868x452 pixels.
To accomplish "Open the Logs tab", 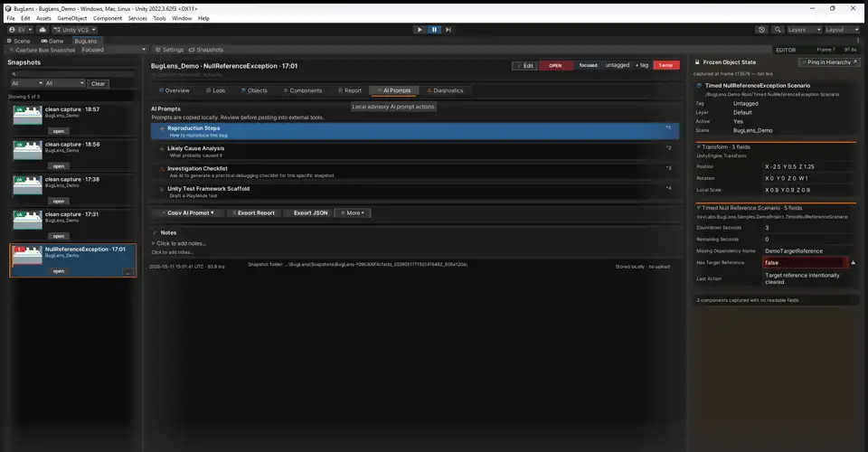I will (215, 90).
